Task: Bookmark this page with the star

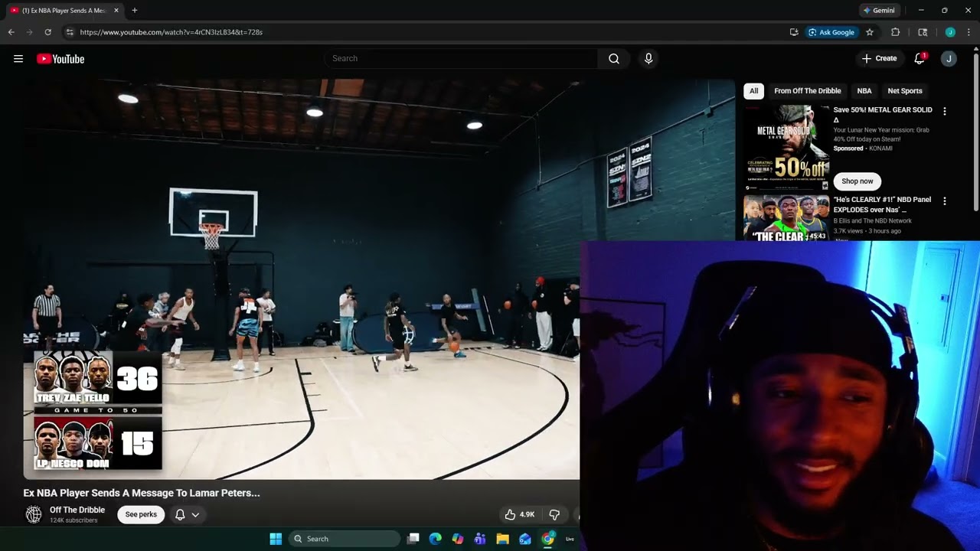Action: 870,32
